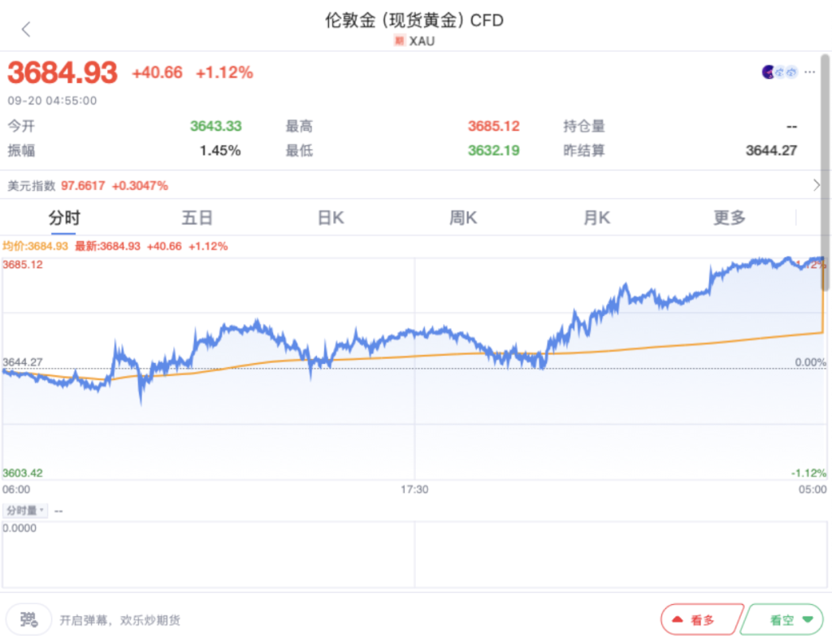The height and width of the screenshot is (644, 832).
Task: Go back using the left arrow
Action: point(25,29)
